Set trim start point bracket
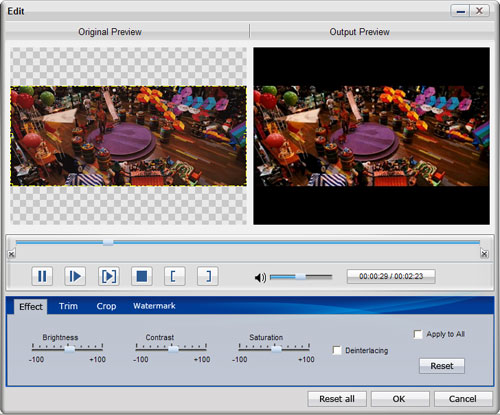This screenshot has width=500, height=415. [175, 276]
